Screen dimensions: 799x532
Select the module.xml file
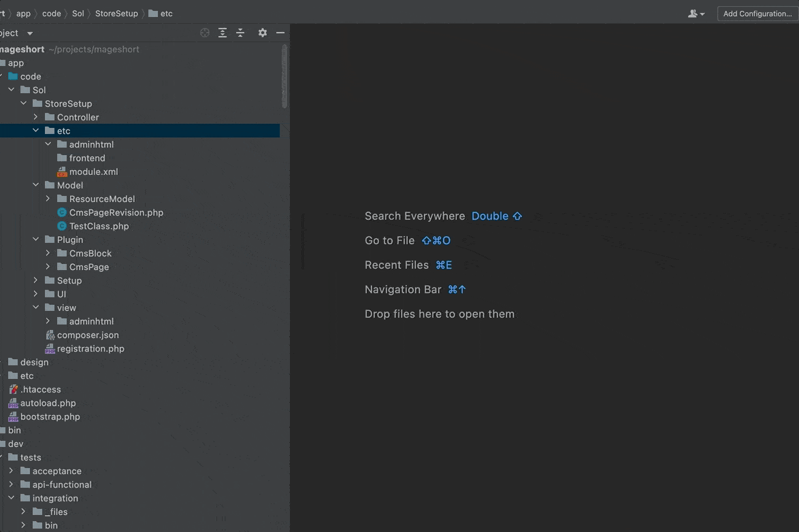tap(93, 171)
